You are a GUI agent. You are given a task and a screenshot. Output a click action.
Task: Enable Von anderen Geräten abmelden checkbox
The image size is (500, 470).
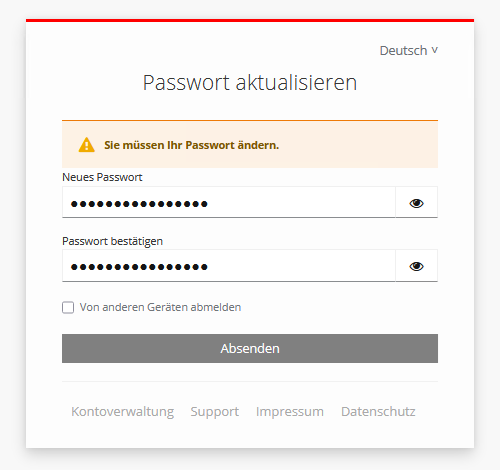tap(68, 307)
